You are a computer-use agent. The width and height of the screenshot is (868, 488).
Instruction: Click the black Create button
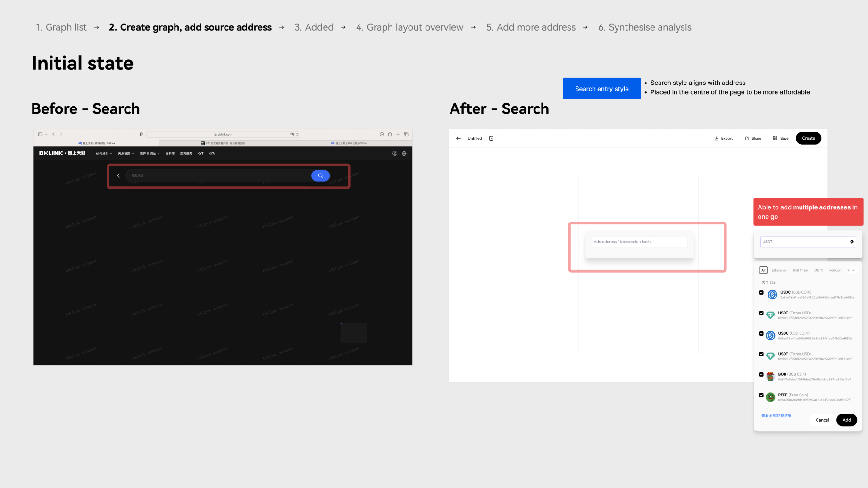[x=808, y=138]
